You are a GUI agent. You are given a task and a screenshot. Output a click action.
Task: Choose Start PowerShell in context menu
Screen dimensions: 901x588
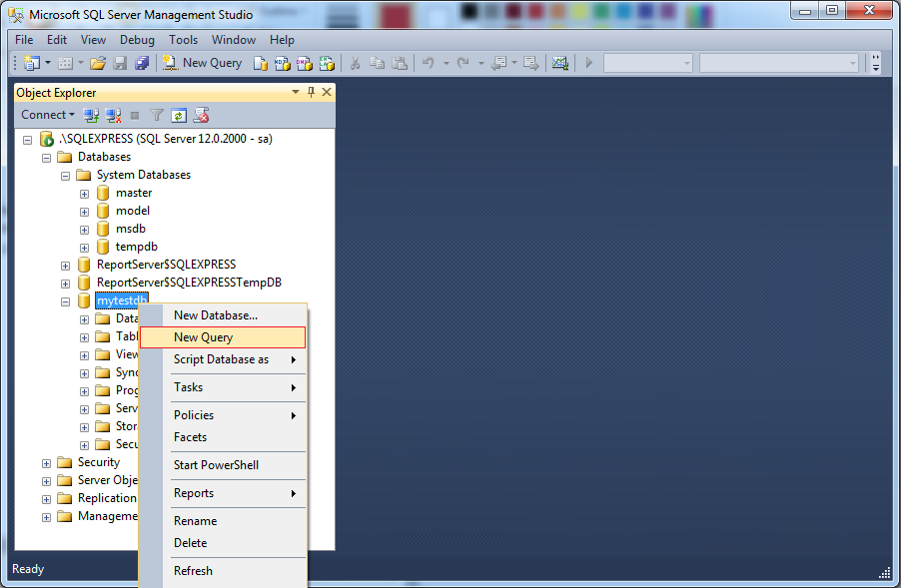click(x=223, y=465)
